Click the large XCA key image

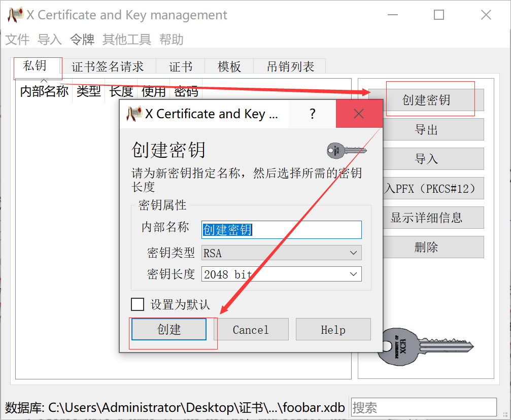[425, 346]
